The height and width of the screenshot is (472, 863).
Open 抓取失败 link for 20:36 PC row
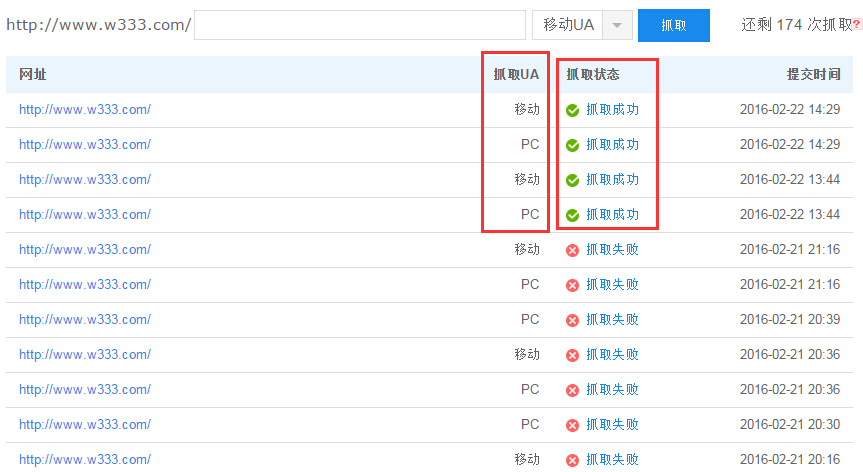(x=612, y=390)
